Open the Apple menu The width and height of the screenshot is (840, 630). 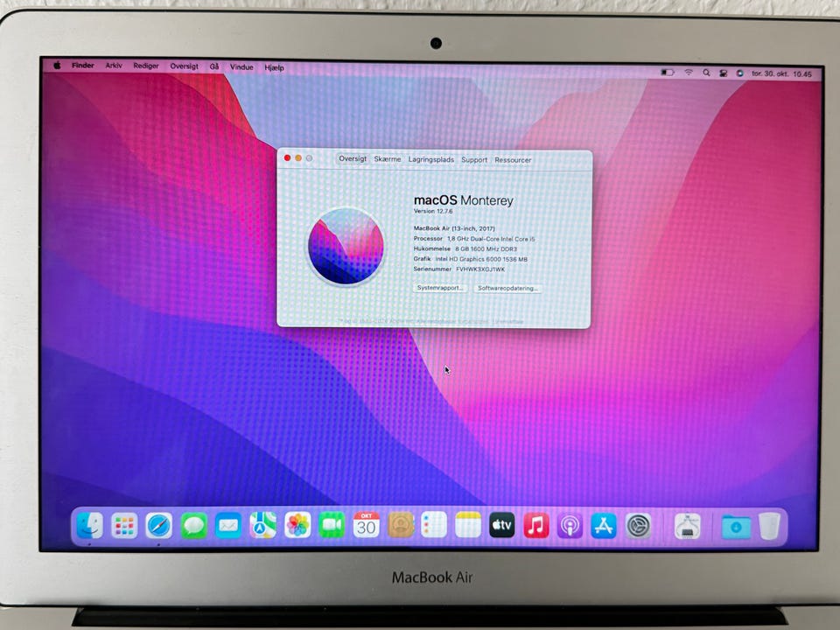57,66
